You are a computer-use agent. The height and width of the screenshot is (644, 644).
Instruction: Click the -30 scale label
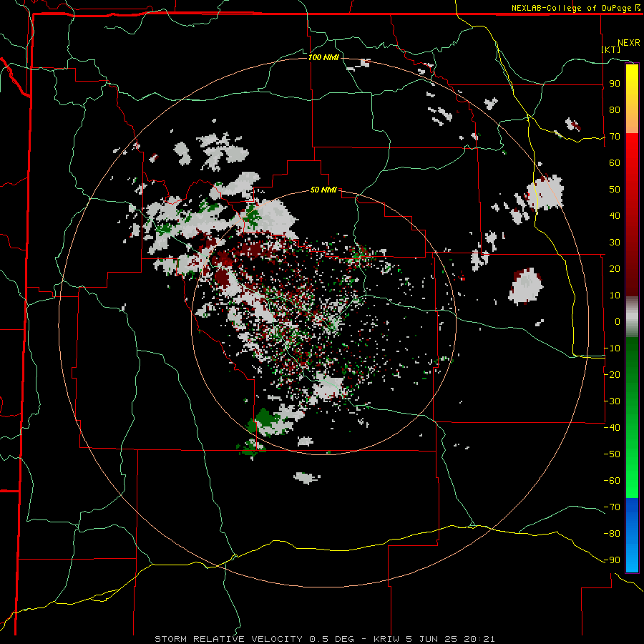pos(612,401)
